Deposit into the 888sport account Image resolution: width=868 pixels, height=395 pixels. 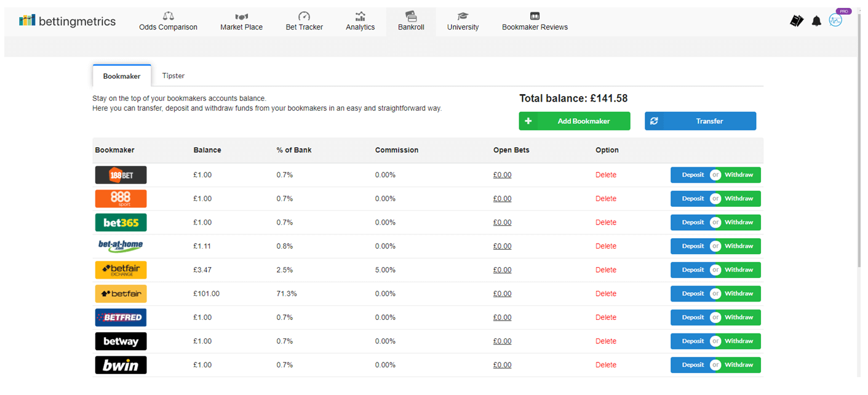(x=691, y=199)
